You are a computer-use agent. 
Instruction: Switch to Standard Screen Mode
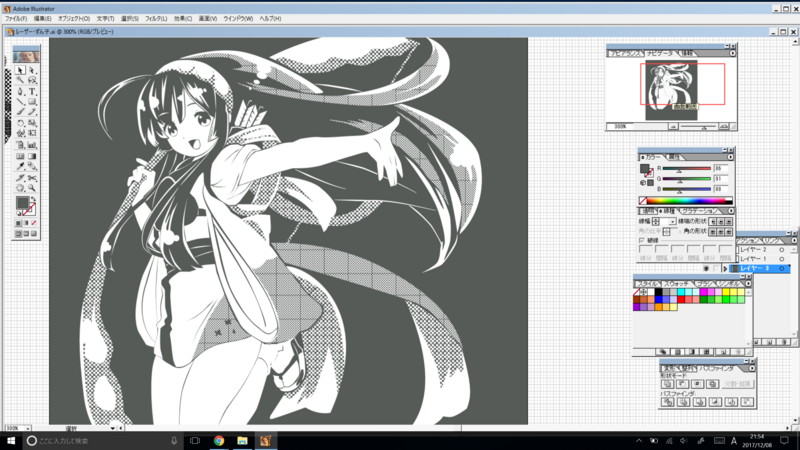[x=18, y=234]
